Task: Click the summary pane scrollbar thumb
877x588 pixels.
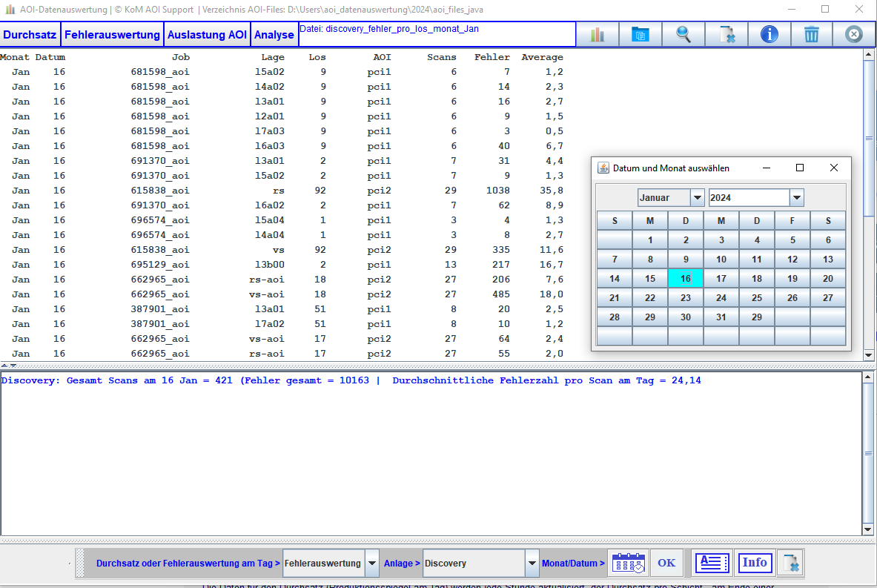Action: (868, 454)
